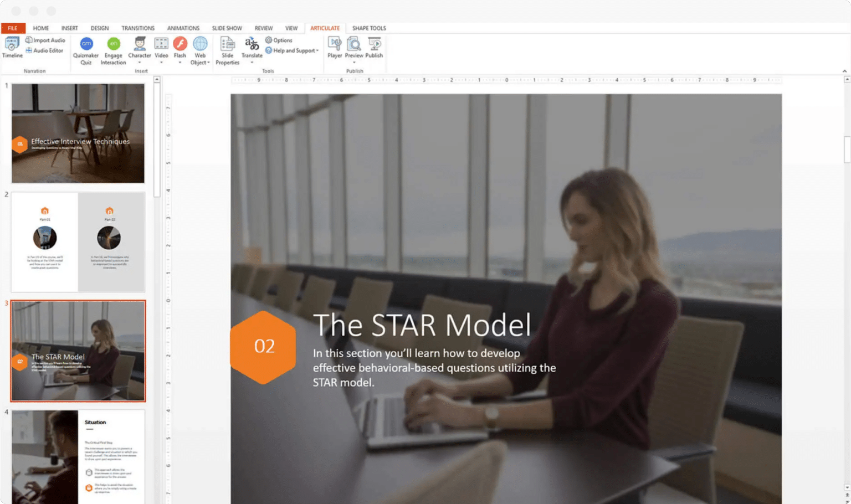The image size is (851, 504).
Task: Switch to the Shape Tools tab
Action: pos(368,28)
